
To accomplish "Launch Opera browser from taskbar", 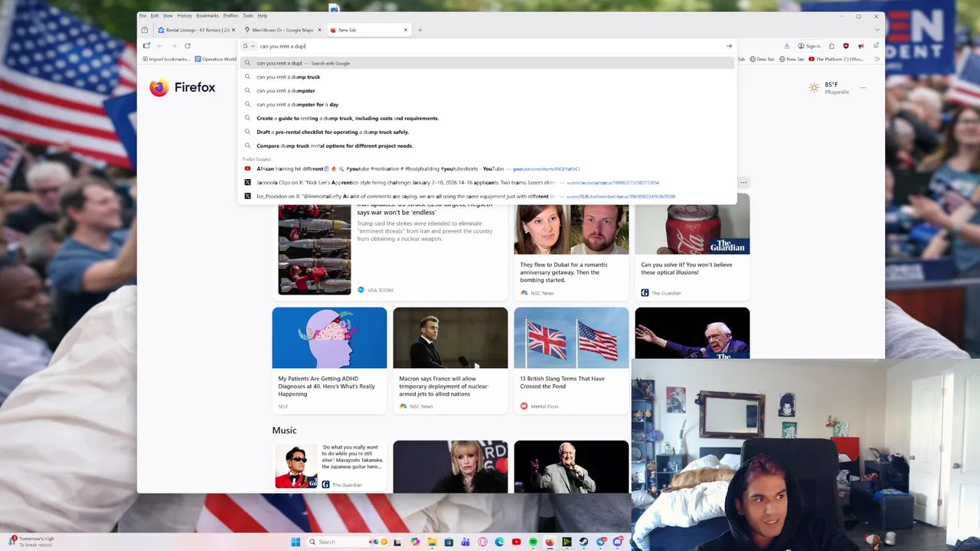I will (x=483, y=542).
